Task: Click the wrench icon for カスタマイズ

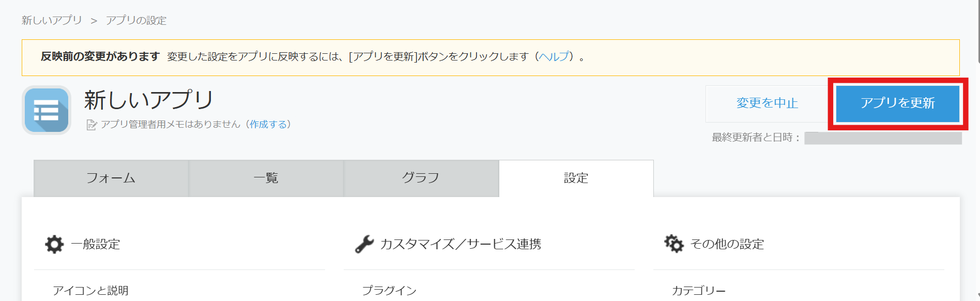Action: tap(364, 244)
